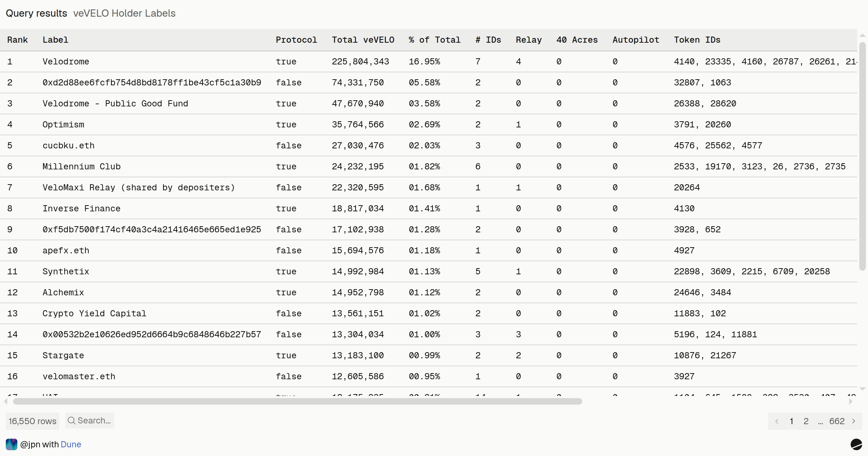
Task: Select the Synthetix label cell
Action: tap(66, 271)
